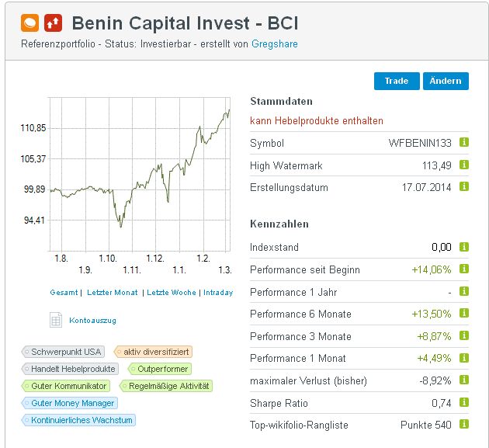
Task: Click the Kontoauszug document icon
Action: coord(56,320)
